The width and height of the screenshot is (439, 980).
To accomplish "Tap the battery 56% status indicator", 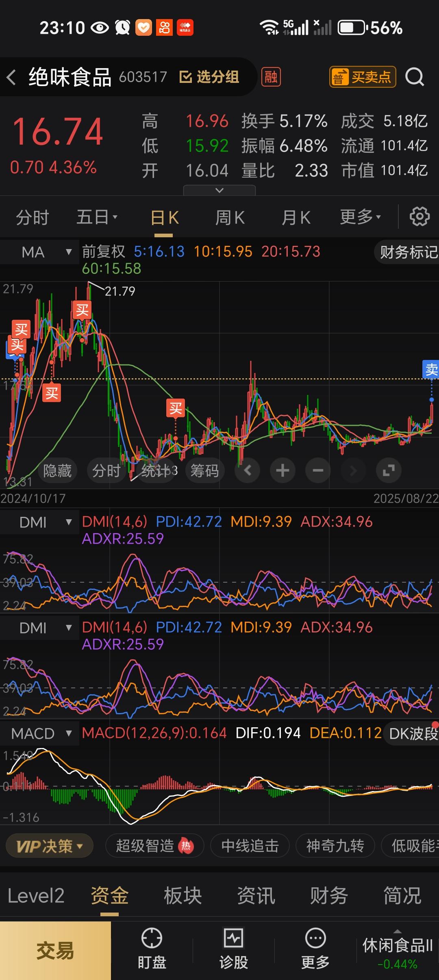I will (x=370, y=28).
